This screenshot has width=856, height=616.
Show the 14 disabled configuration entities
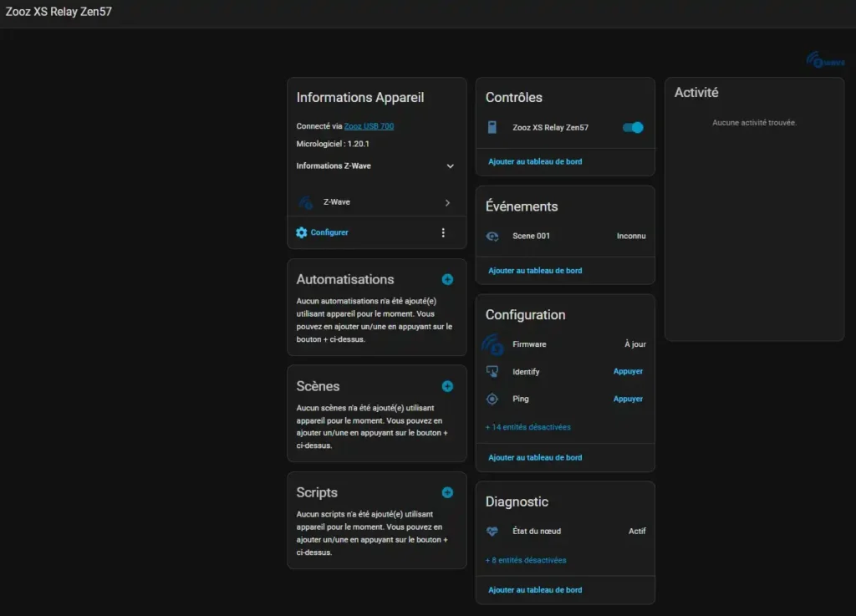528,427
